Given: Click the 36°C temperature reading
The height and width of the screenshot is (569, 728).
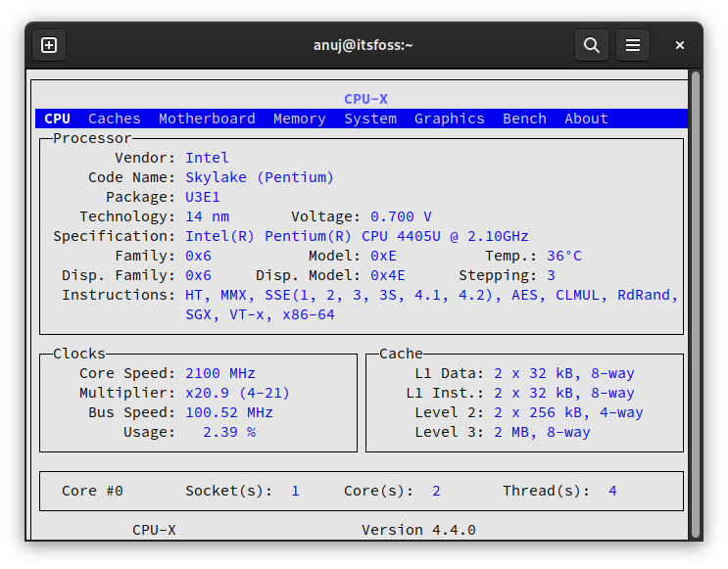Looking at the screenshot, I should click(x=563, y=256).
